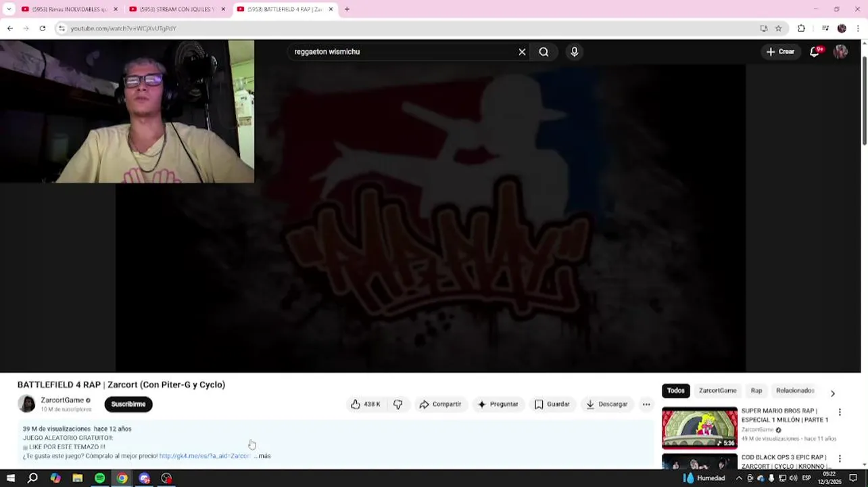Open the taskbar clock and date
The width and height of the screenshot is (868, 487).
pyautogui.click(x=829, y=478)
